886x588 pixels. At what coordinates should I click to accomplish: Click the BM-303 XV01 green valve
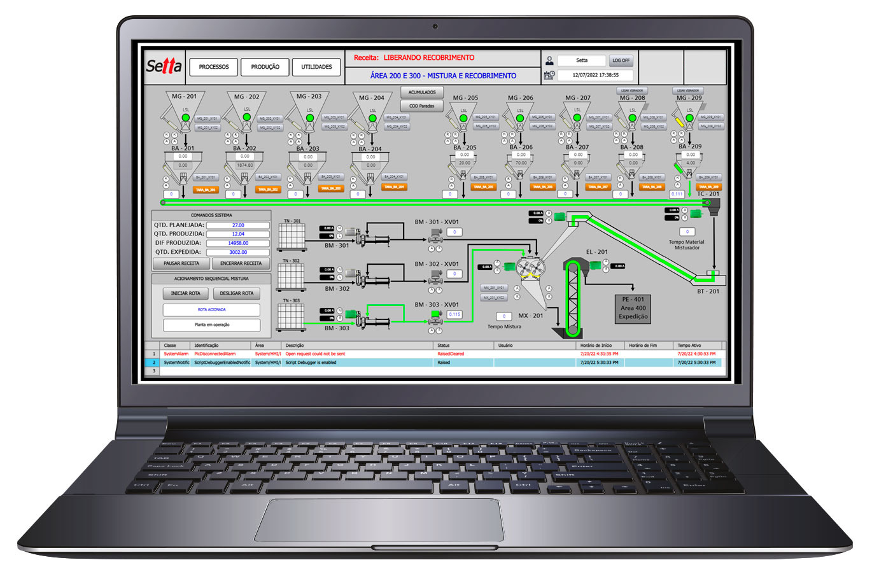[436, 315]
